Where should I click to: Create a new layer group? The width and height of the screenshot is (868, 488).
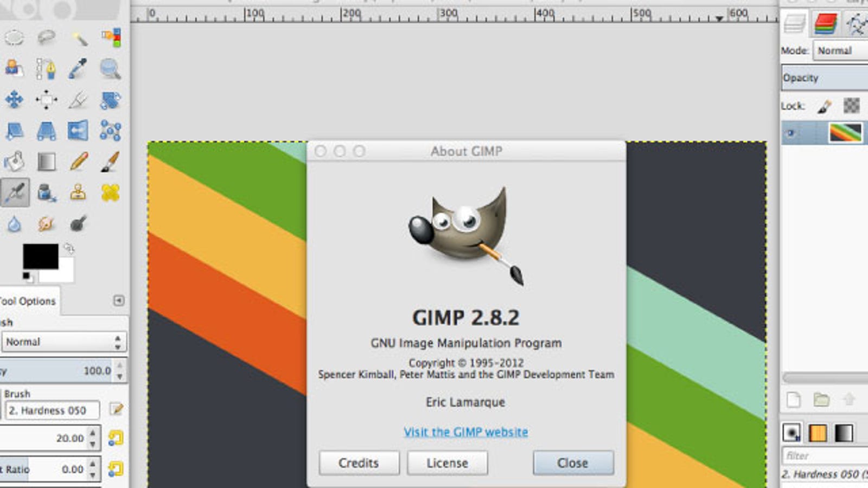pos(821,400)
